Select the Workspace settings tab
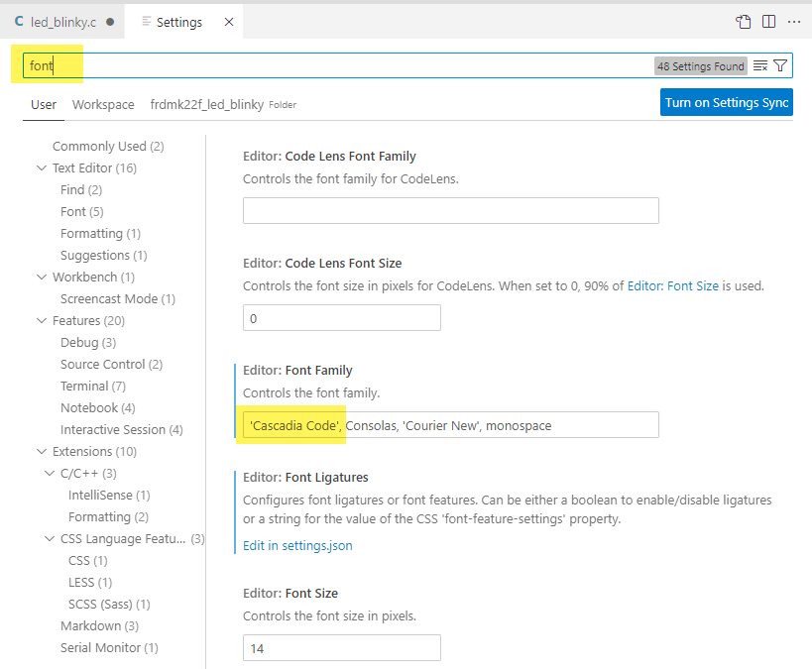The height and width of the screenshot is (669, 812). [103, 105]
